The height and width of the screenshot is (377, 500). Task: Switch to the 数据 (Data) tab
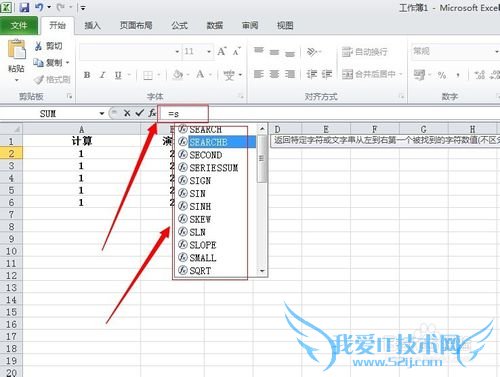click(215, 26)
